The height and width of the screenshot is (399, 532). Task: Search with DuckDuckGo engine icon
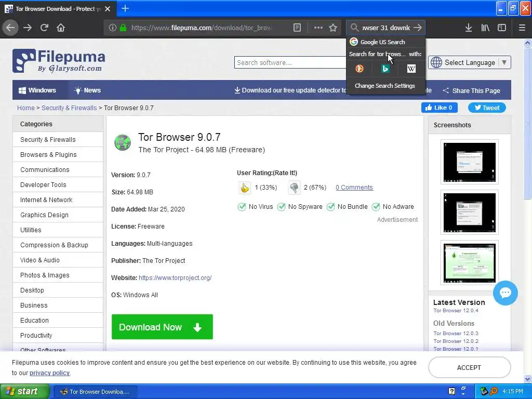pos(360,69)
